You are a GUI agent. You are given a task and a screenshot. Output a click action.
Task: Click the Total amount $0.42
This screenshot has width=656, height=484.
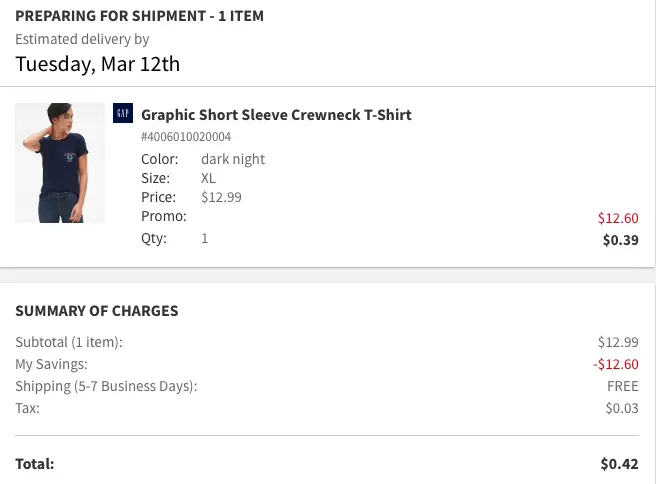coord(620,464)
